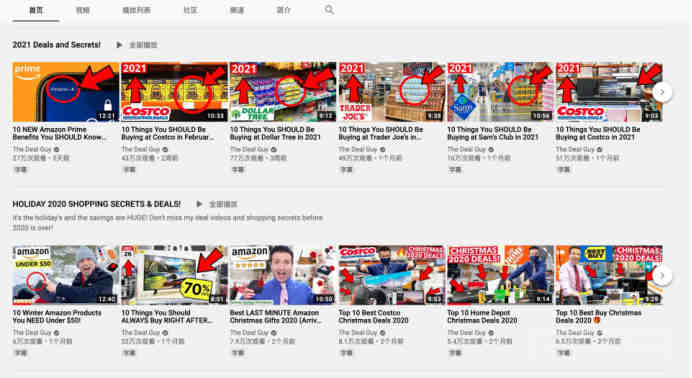Open title 'Best LAST MINUTE Amazon Christmas Gifts 2020'
Screen dimensions: 692x378
point(276,317)
